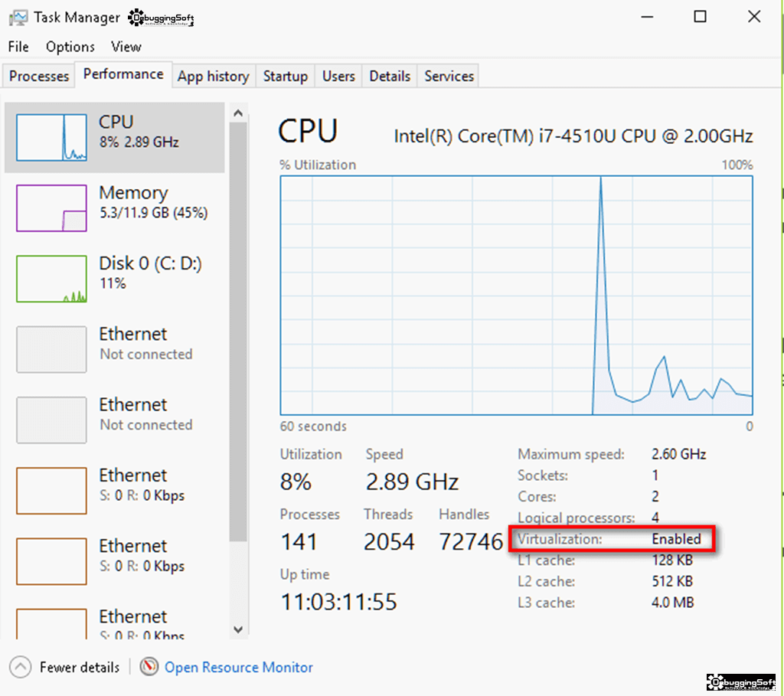
Task: Click the Task Manager icon in title bar
Action: (x=18, y=18)
